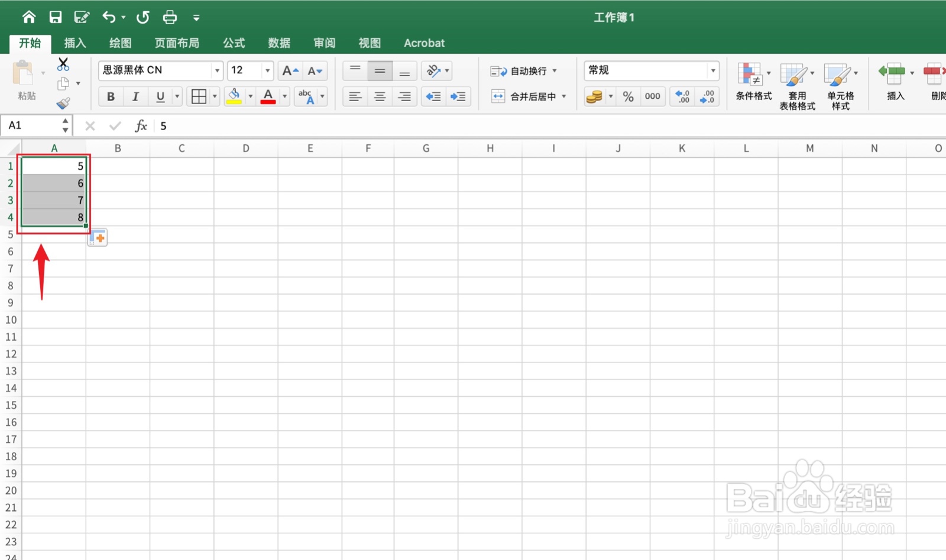Save the workbook with the floppy icon
Screen dimensions: 946x560
pos(56,17)
